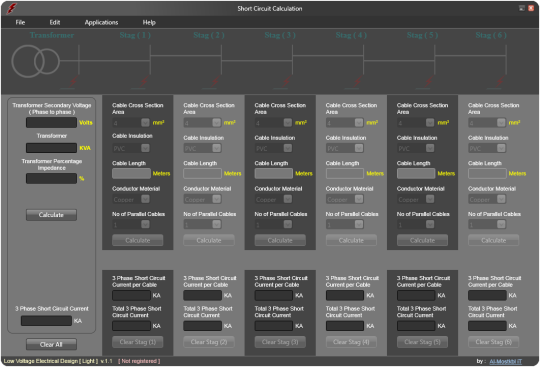Click the Clear Stag (6) button
Image resolution: width=540 pixels, height=367 pixels.
[494, 342]
